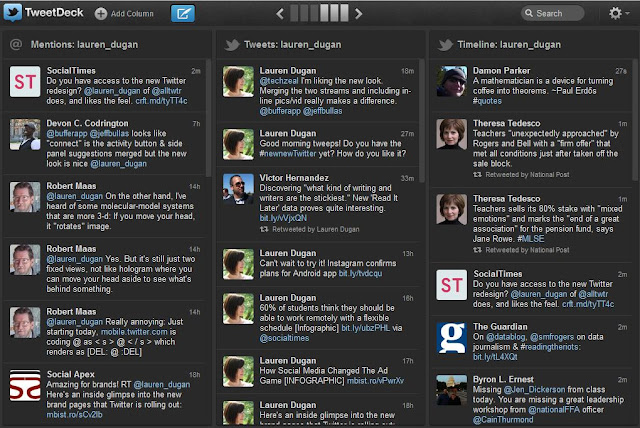Open SocialTimes avatar in Mentions column

pos(25,82)
